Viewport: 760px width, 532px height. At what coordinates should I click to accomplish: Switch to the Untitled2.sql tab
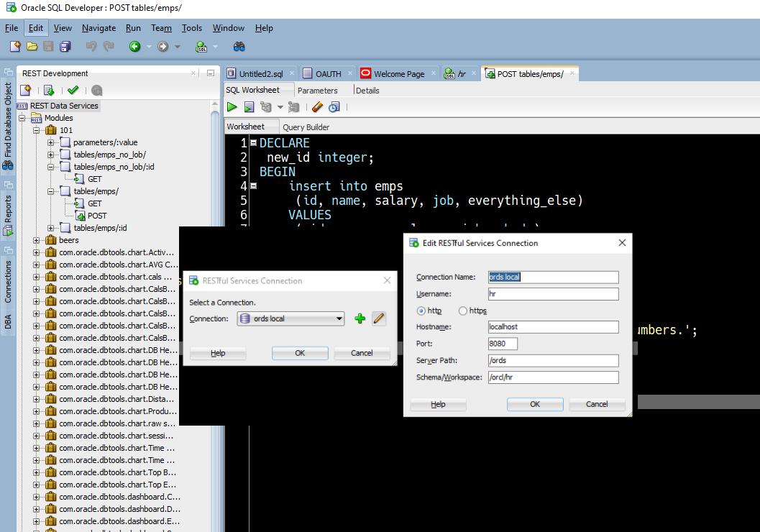[261, 73]
